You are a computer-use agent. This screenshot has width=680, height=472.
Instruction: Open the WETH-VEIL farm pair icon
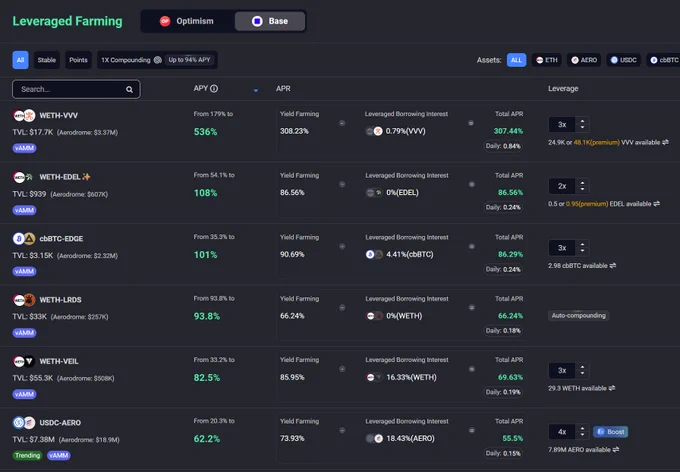[24, 361]
